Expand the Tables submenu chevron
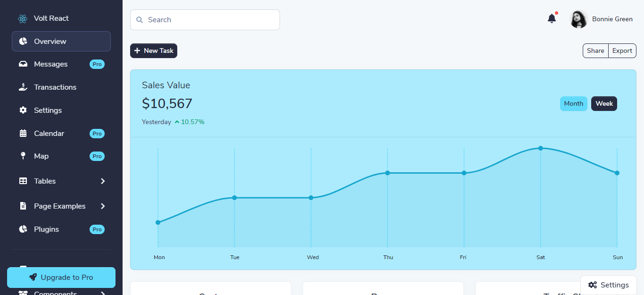This screenshot has height=295, width=644. 103,181
